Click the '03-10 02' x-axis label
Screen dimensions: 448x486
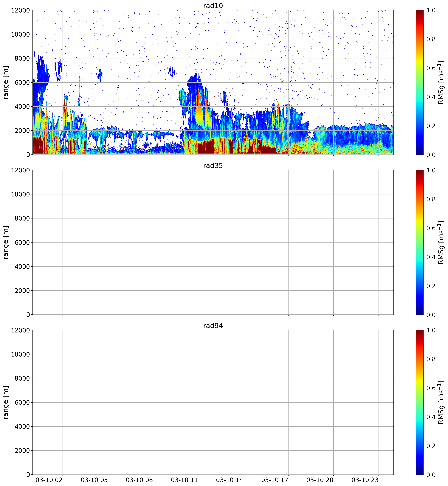coord(49,480)
